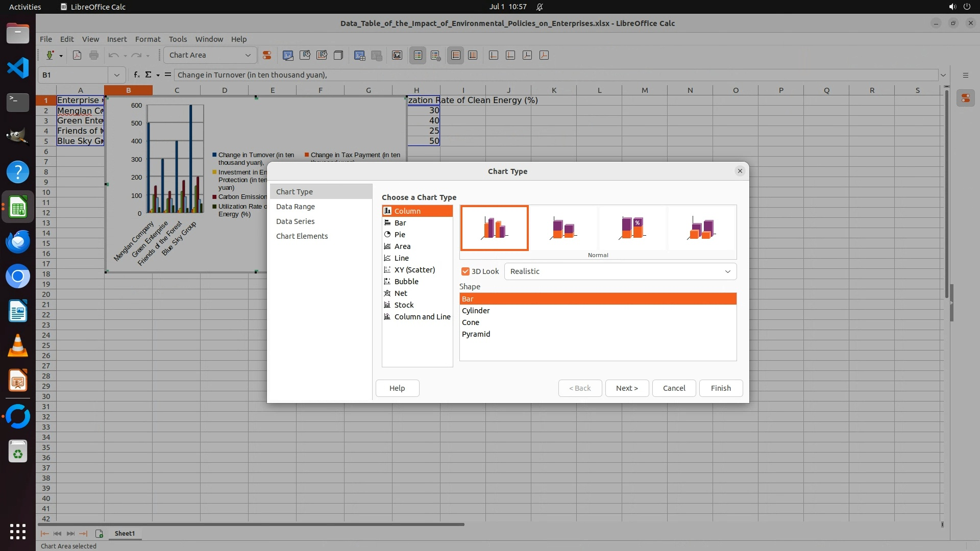Go to the Data Series step
Viewport: 980px width, 551px height.
pos(295,221)
